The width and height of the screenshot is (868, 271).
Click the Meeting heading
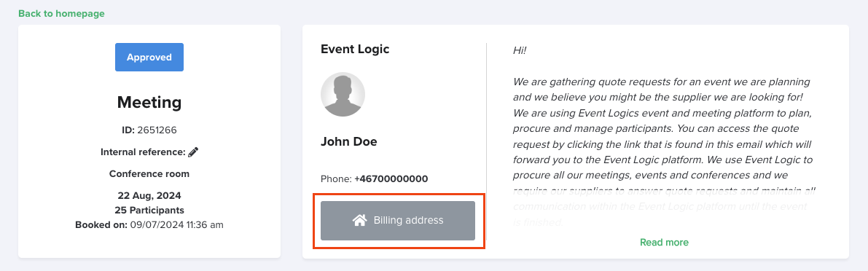149,102
